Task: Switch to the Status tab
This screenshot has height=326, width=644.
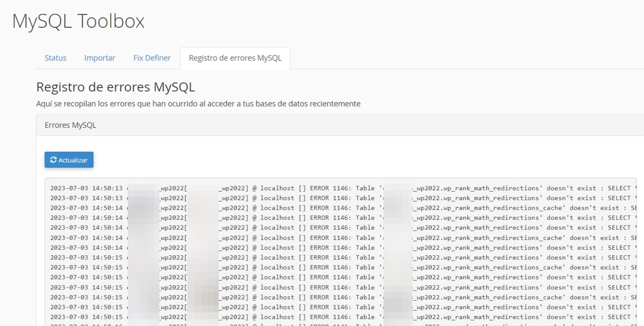Action: click(x=55, y=58)
